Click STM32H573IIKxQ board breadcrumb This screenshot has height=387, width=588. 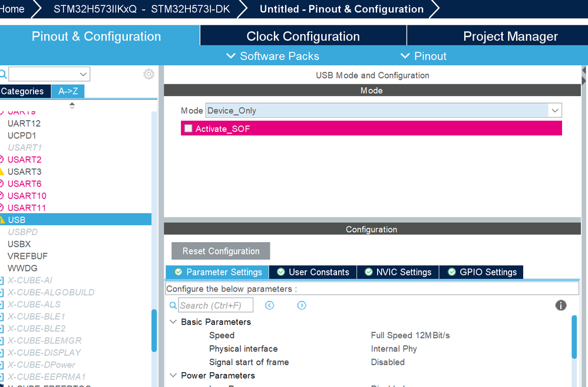pyautogui.click(x=142, y=9)
